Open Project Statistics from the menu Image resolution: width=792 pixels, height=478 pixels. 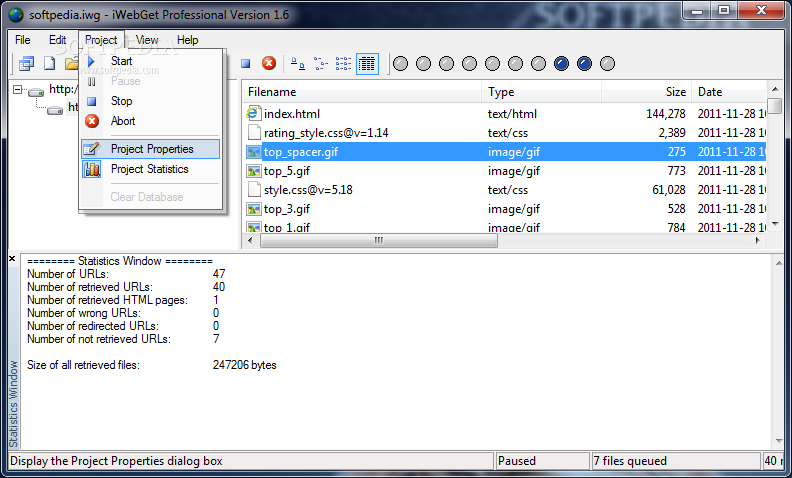click(151, 169)
